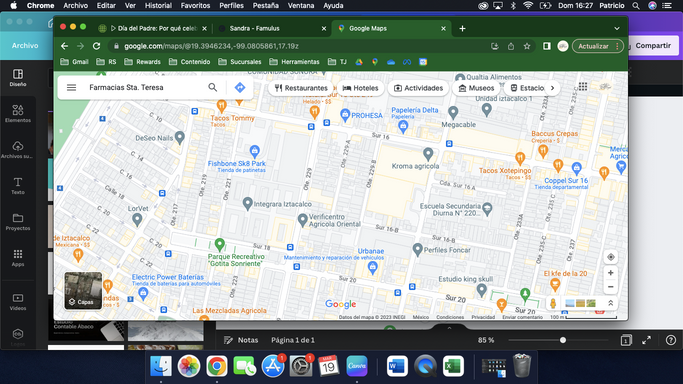Click Coppel Sur 16 place label
683x384 pixels.
566,180
